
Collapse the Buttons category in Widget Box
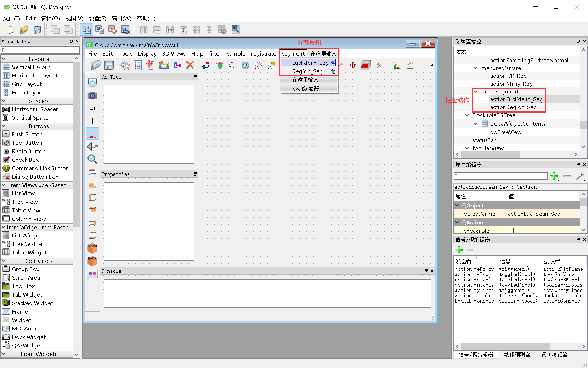click(4, 126)
